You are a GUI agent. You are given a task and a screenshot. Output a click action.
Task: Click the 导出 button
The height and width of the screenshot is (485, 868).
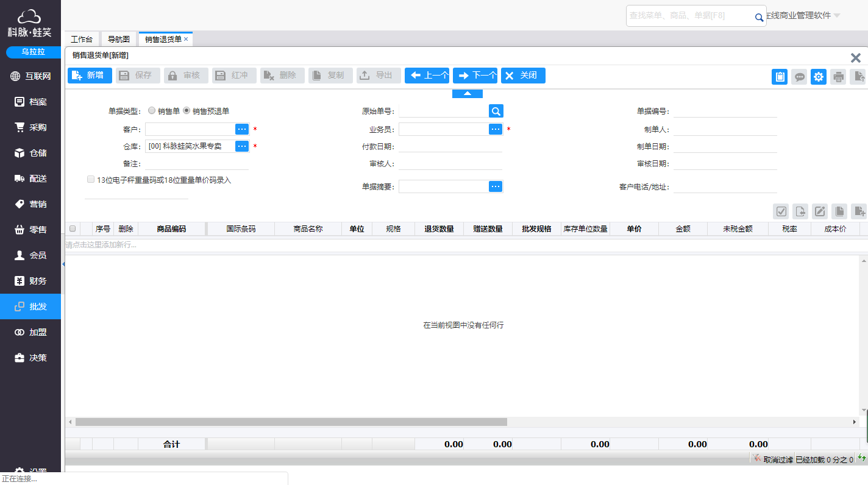(x=379, y=76)
